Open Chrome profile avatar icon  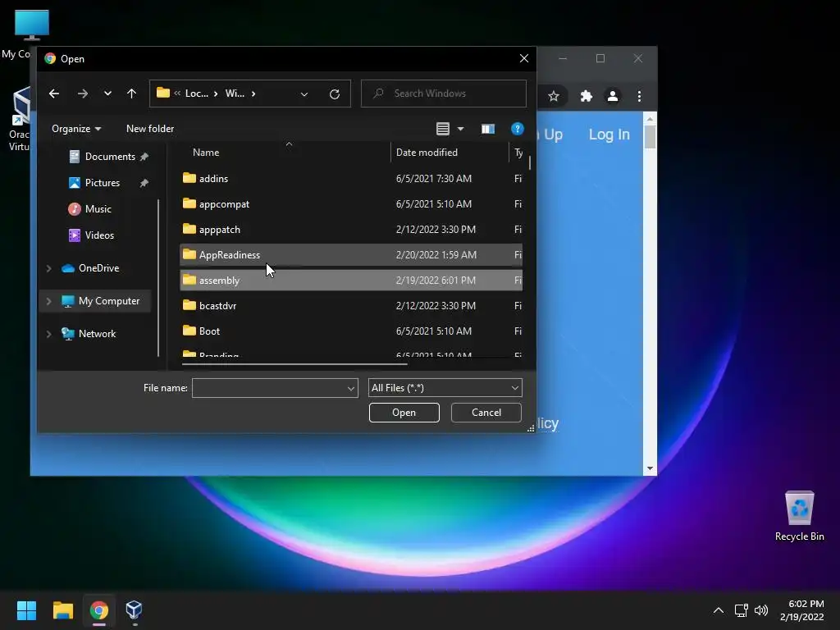pyautogui.click(x=612, y=97)
